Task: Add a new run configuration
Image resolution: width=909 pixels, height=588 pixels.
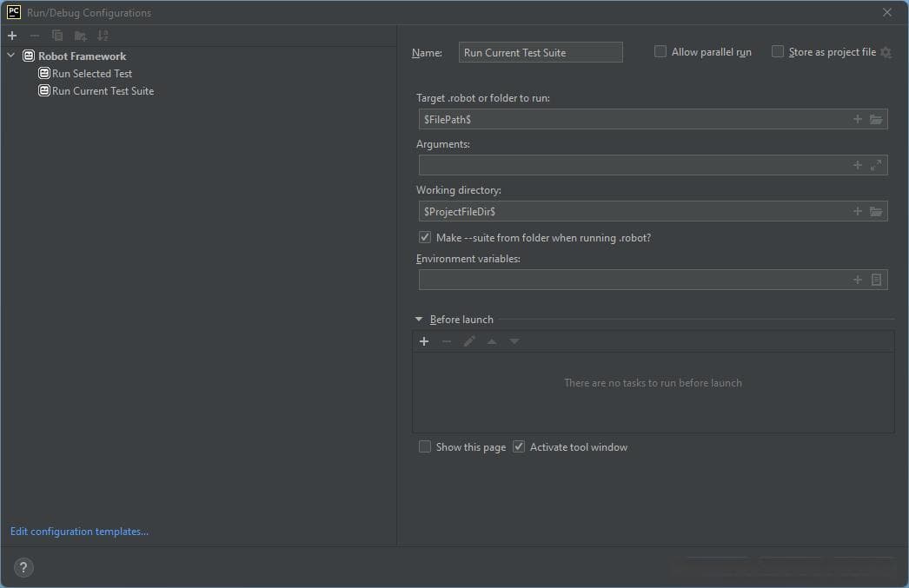Action: tap(12, 36)
